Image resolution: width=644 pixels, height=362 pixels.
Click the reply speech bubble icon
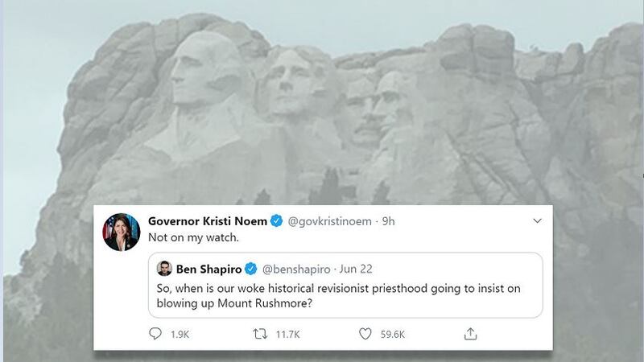[x=156, y=333]
